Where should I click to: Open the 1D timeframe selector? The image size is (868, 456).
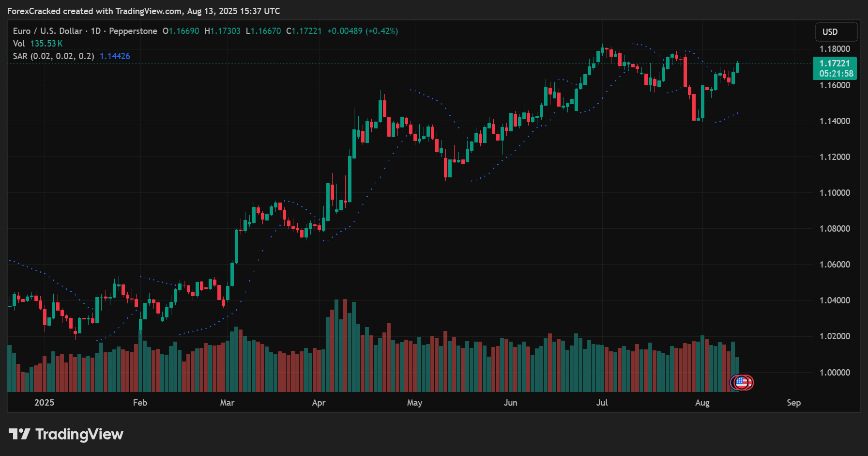coord(95,31)
